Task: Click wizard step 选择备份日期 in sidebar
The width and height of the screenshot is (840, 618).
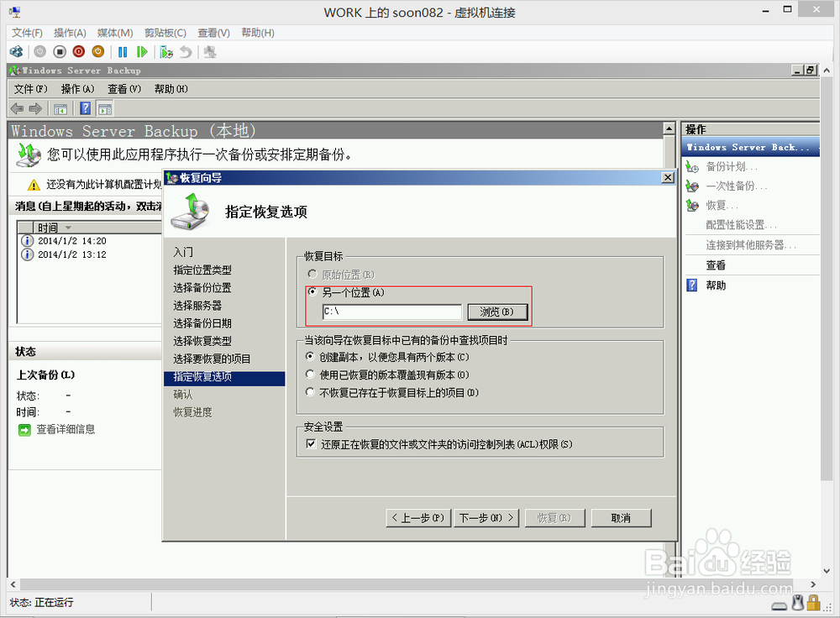Action: (x=202, y=323)
